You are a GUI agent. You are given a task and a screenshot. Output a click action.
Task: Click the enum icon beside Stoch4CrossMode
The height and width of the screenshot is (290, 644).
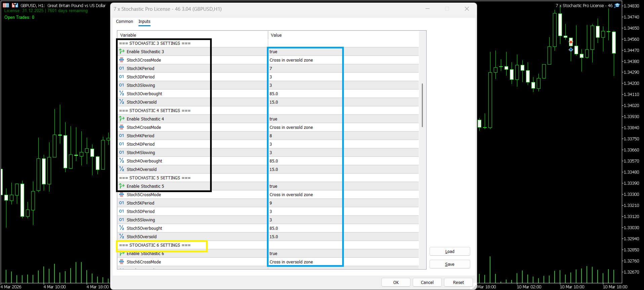pos(122,127)
